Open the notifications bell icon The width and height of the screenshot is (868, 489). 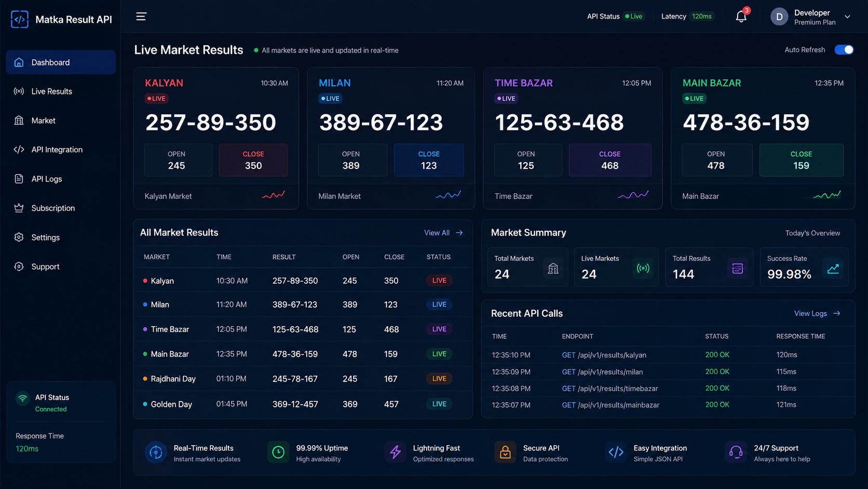(x=741, y=17)
